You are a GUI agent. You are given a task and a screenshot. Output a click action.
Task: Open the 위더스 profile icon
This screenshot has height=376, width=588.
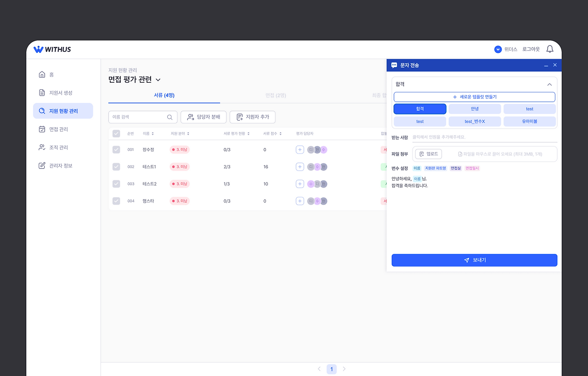tap(498, 49)
